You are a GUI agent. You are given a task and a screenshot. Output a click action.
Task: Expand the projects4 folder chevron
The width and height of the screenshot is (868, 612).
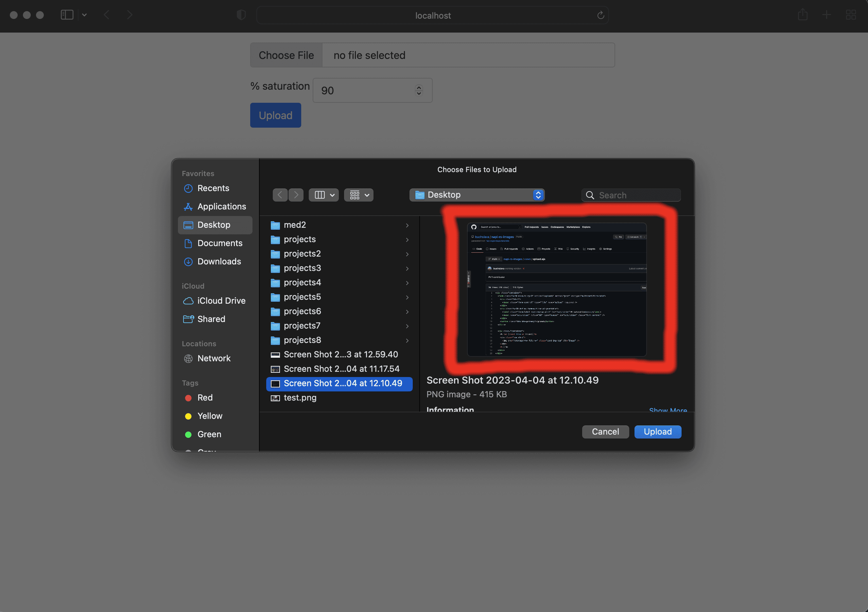(x=407, y=283)
